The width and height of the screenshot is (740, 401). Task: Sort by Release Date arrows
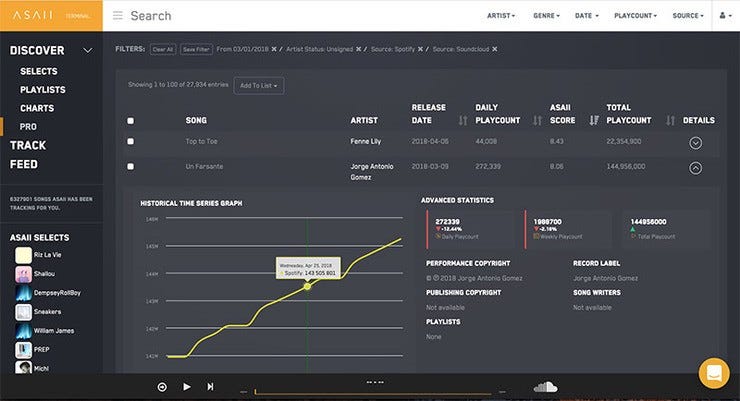tap(463, 121)
